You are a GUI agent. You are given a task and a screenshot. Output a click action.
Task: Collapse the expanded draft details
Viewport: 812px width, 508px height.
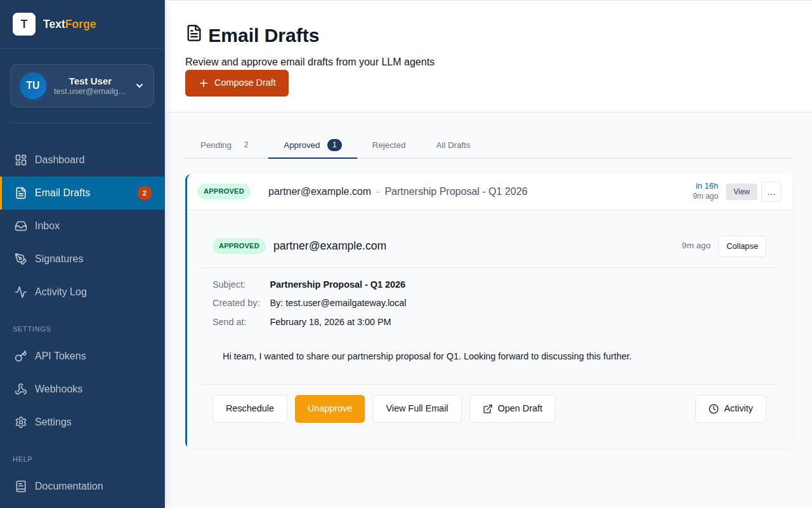pos(742,246)
